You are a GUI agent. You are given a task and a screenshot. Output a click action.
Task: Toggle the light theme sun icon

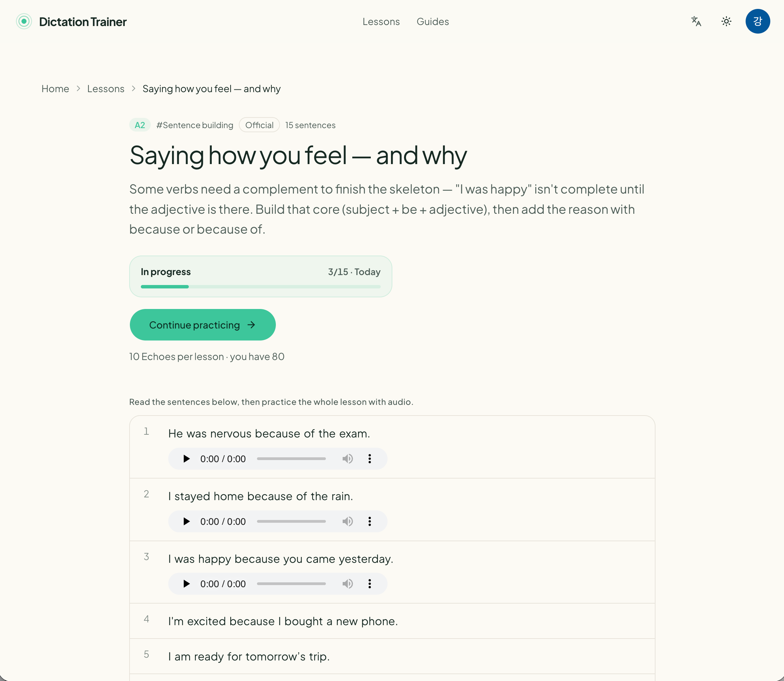click(726, 21)
